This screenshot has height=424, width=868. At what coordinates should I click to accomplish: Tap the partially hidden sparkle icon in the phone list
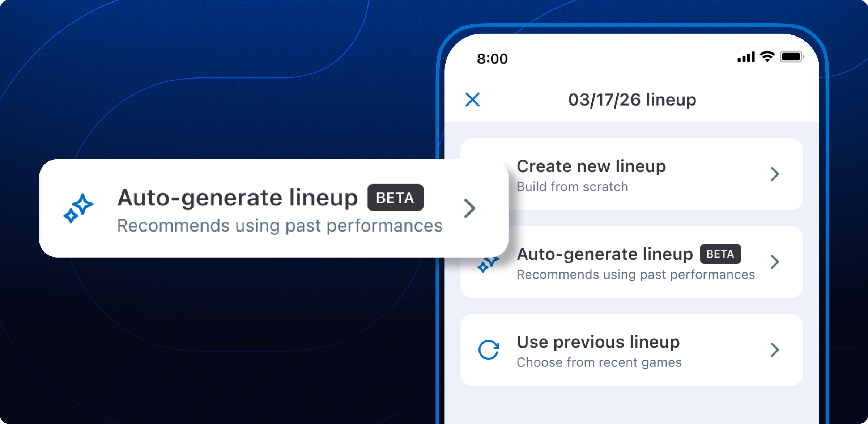488,265
